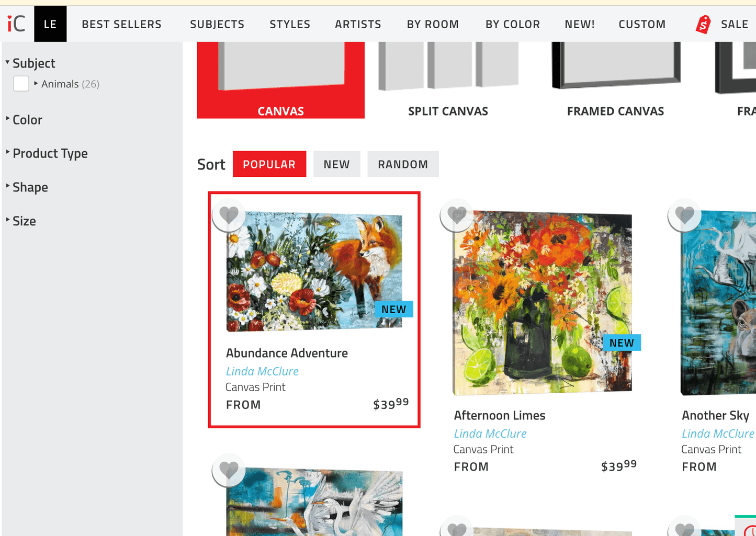Expand the Animals subcategory arrow

tap(36, 83)
